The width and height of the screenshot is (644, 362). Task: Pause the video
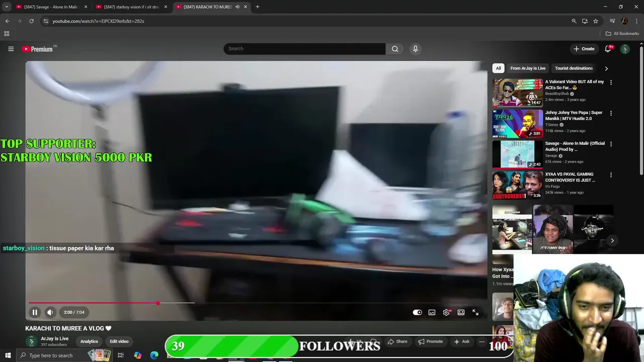point(35,312)
